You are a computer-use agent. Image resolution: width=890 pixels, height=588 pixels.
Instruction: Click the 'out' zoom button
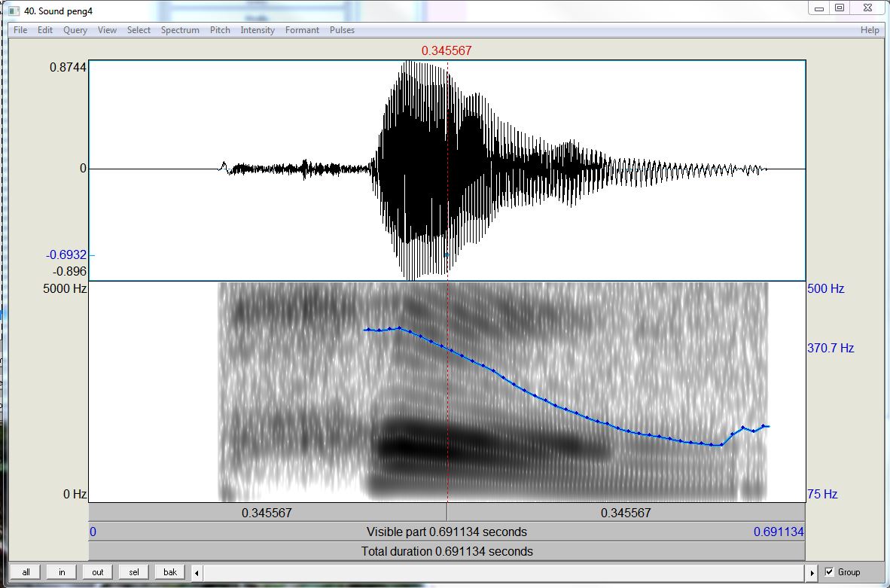point(98,572)
